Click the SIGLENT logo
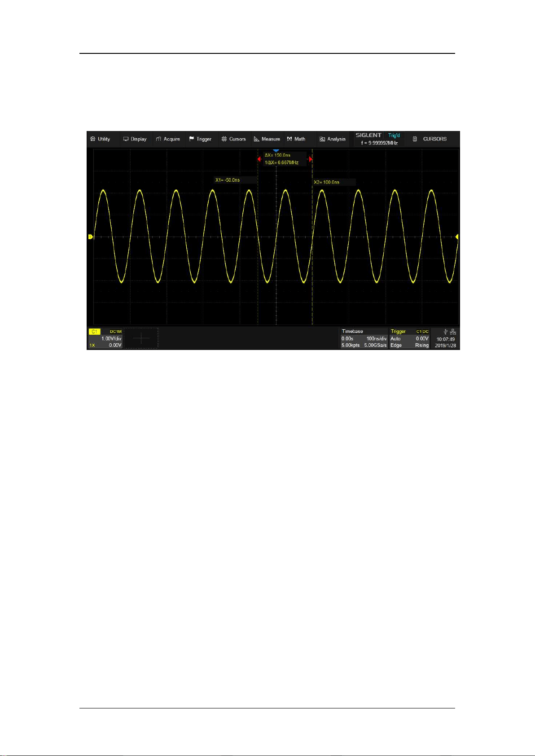 coord(368,135)
